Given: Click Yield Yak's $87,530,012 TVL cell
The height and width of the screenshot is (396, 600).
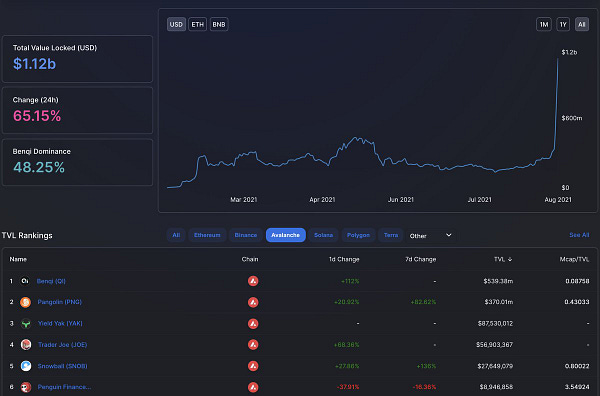Looking at the screenshot, I should (495, 324).
